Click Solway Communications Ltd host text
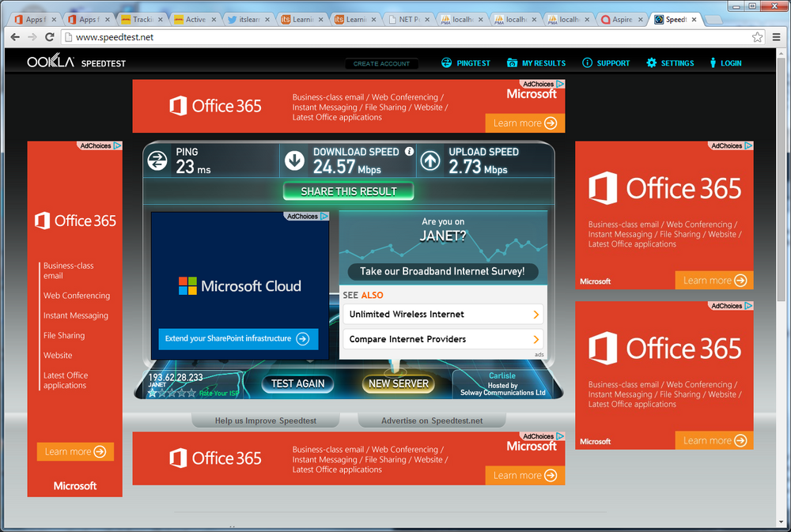The height and width of the screenshot is (532, 791). 502,393
